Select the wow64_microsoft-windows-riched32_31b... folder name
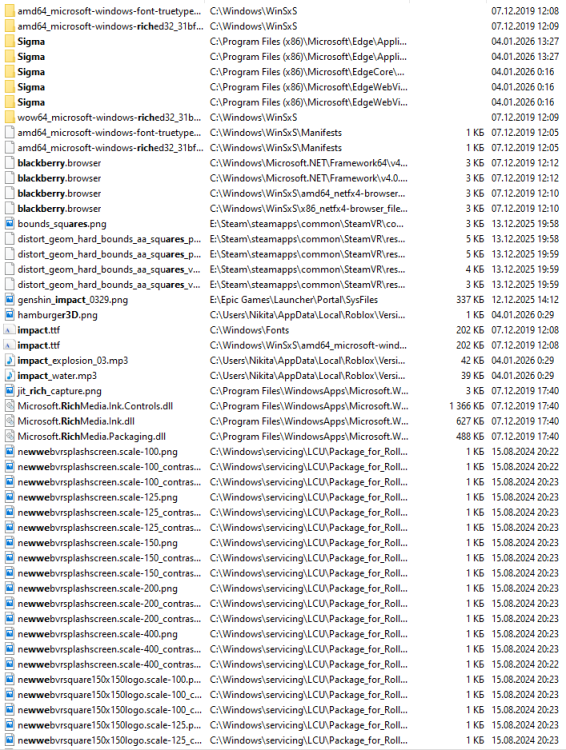The width and height of the screenshot is (566, 750). tap(109, 117)
